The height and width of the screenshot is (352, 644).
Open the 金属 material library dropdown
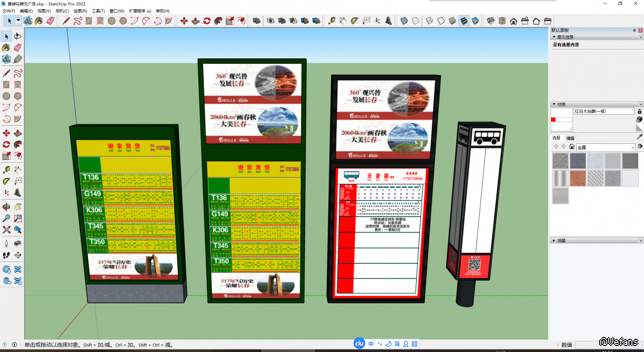605,147
